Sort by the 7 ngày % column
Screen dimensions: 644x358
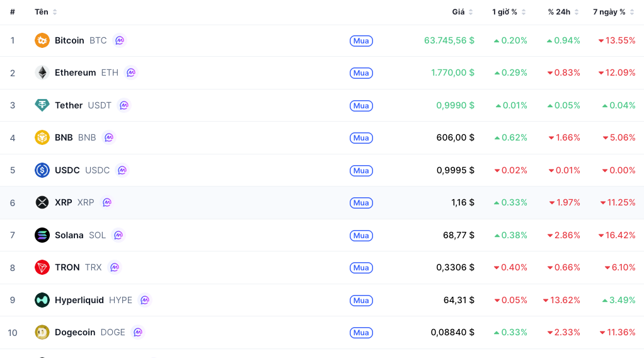tap(614, 12)
